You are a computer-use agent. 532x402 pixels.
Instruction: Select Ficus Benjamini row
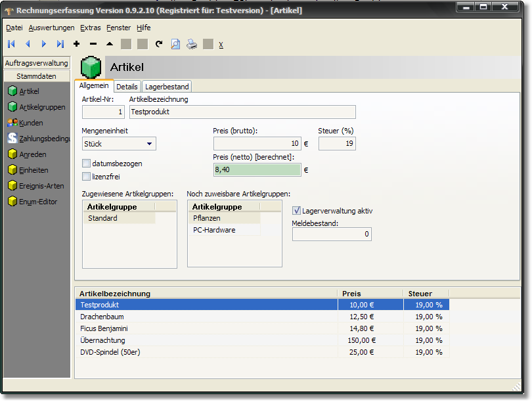pos(262,328)
